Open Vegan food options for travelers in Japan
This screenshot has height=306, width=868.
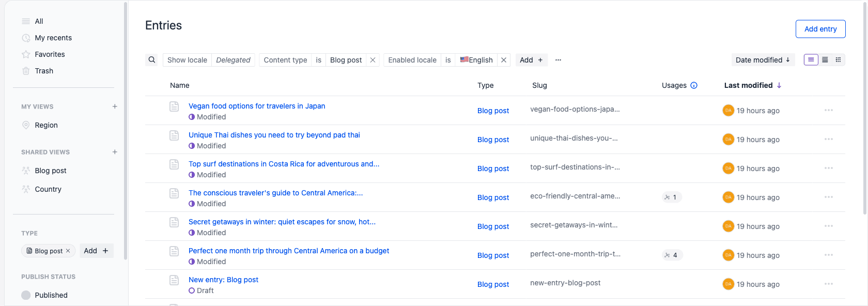pyautogui.click(x=257, y=106)
